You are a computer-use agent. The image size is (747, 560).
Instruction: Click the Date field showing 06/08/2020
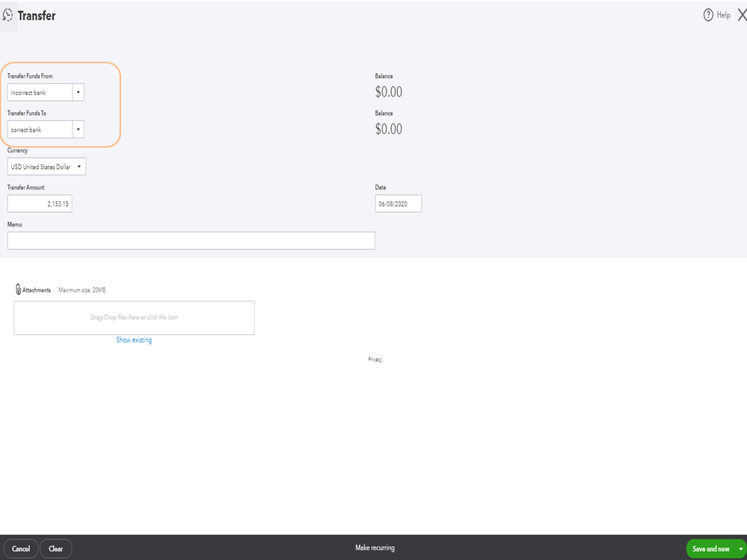point(399,204)
